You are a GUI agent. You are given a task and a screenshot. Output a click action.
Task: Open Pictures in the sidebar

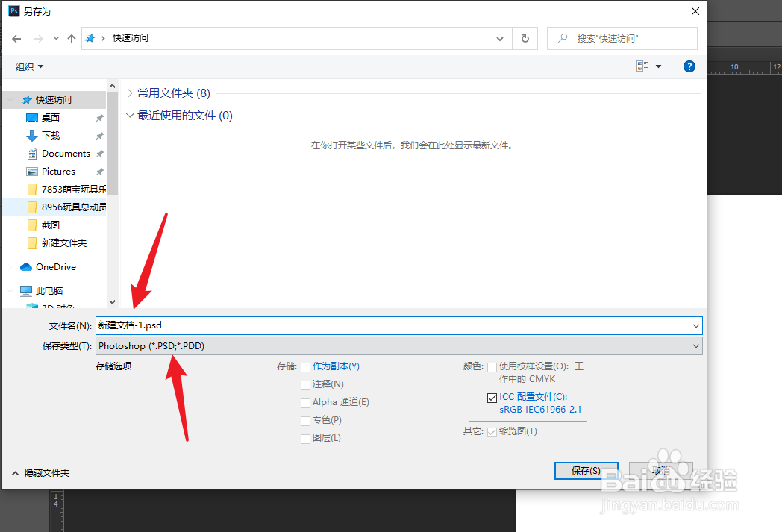[58, 172]
